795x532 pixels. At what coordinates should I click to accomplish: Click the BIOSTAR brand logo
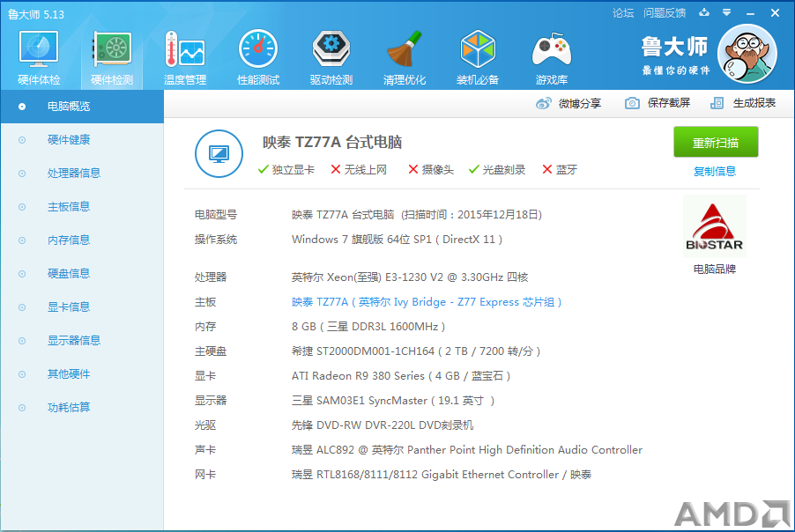point(715,226)
